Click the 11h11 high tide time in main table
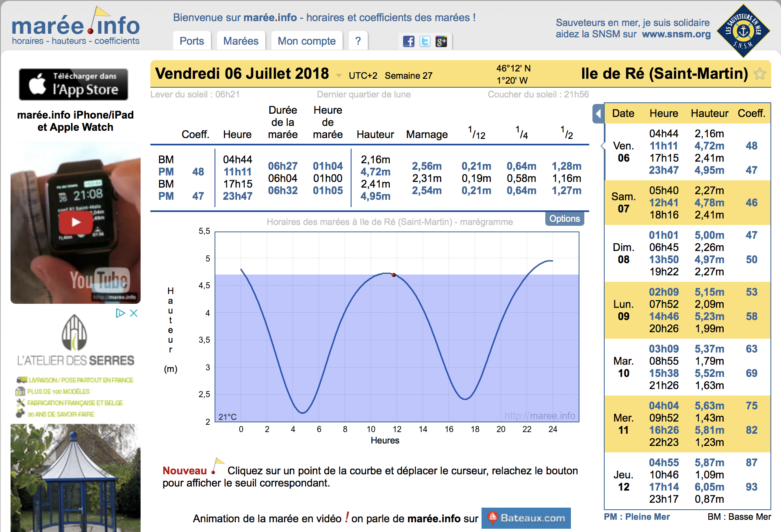 238,172
